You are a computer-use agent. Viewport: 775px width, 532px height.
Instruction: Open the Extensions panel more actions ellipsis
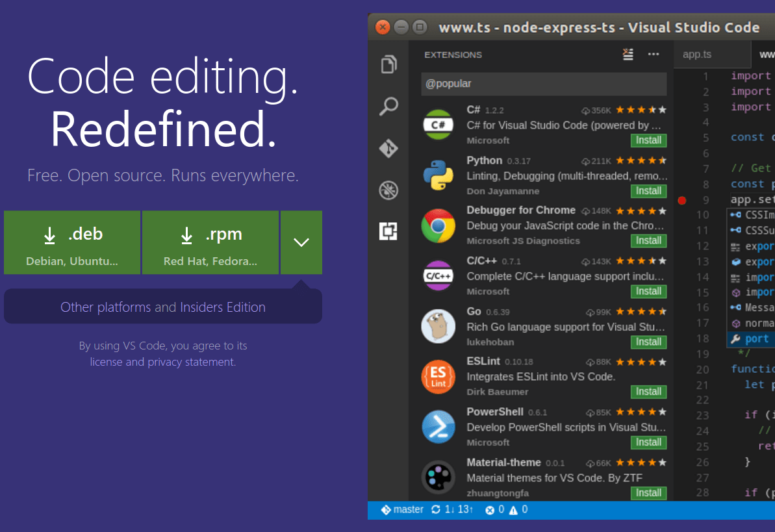654,54
